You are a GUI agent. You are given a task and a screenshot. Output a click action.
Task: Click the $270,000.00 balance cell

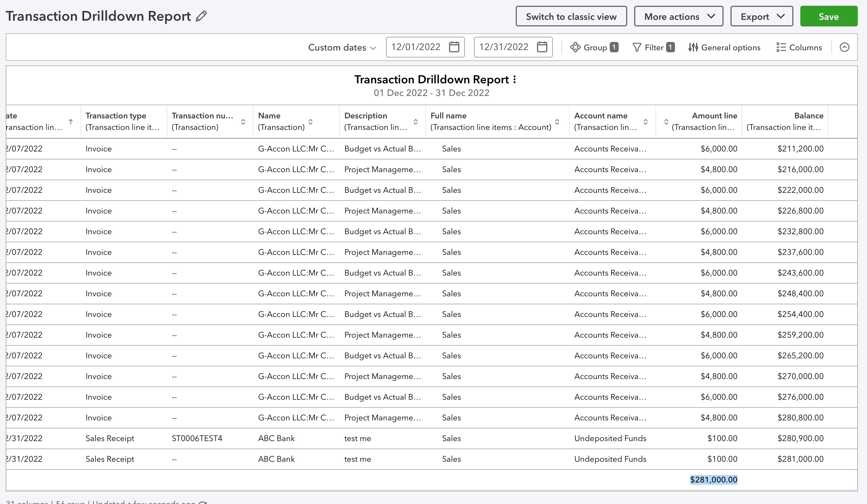(x=801, y=376)
